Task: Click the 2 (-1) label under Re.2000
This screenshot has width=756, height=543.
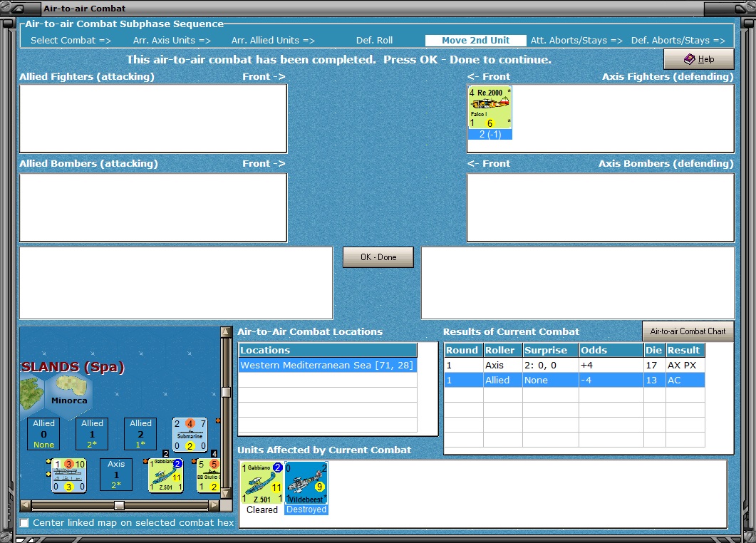Action: [490, 135]
